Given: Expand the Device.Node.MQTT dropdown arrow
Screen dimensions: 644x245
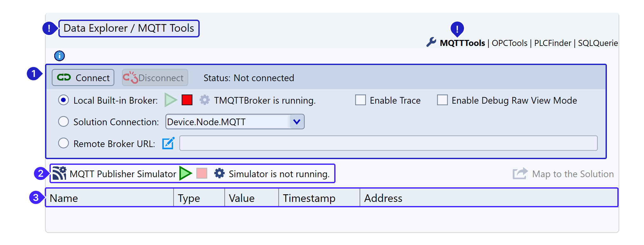Looking at the screenshot, I should coord(296,122).
